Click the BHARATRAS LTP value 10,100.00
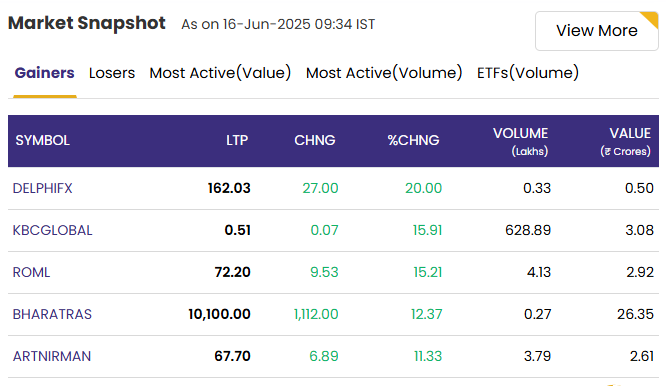This screenshot has width=666, height=386. [219, 314]
